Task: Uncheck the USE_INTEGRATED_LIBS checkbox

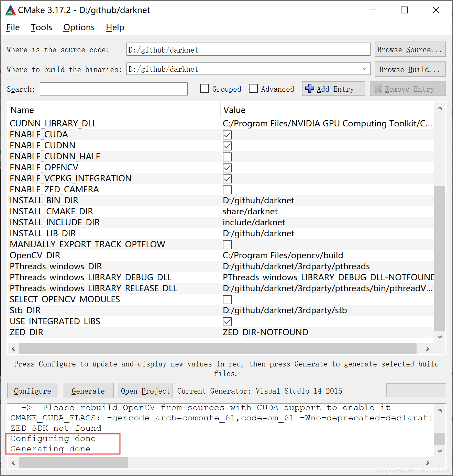Action: 227,322
